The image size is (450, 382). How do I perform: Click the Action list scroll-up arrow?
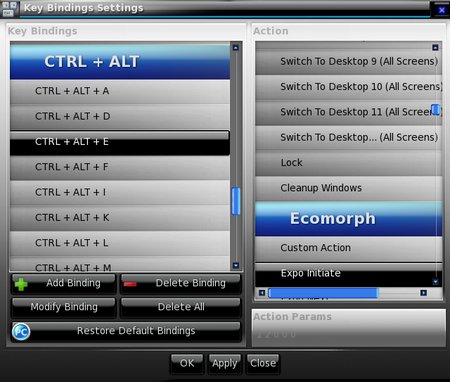[x=435, y=47]
